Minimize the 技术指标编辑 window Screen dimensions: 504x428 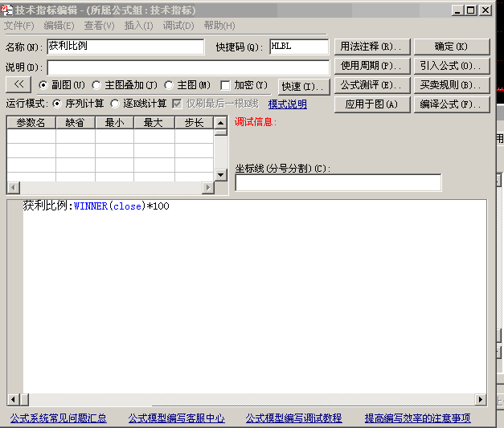(x=457, y=10)
